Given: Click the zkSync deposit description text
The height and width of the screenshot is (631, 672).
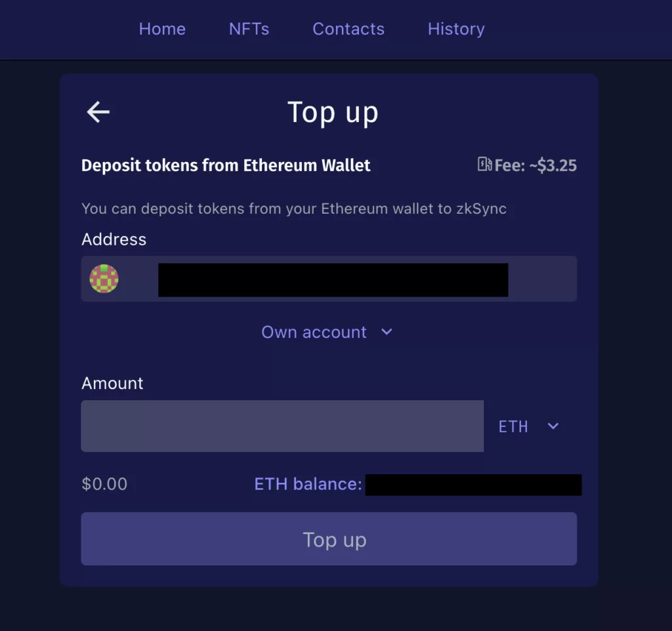Looking at the screenshot, I should [293, 209].
